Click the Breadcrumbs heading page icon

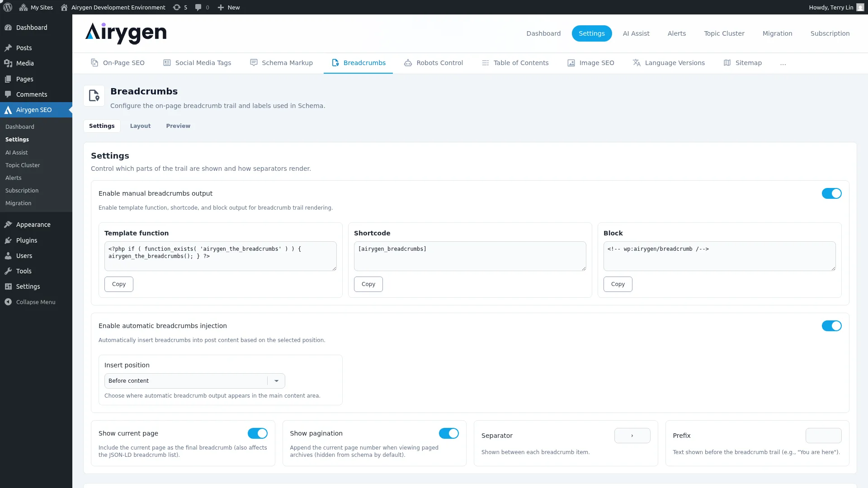coord(94,96)
